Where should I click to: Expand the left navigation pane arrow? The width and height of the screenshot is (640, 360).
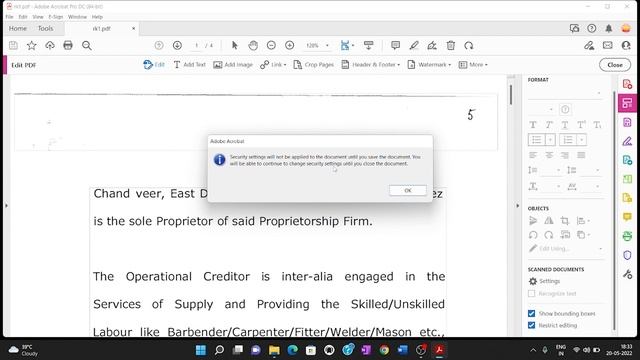[x=6, y=205]
